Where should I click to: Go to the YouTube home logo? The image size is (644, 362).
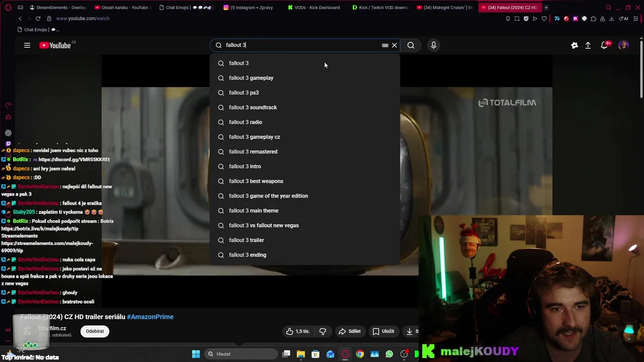[55, 45]
